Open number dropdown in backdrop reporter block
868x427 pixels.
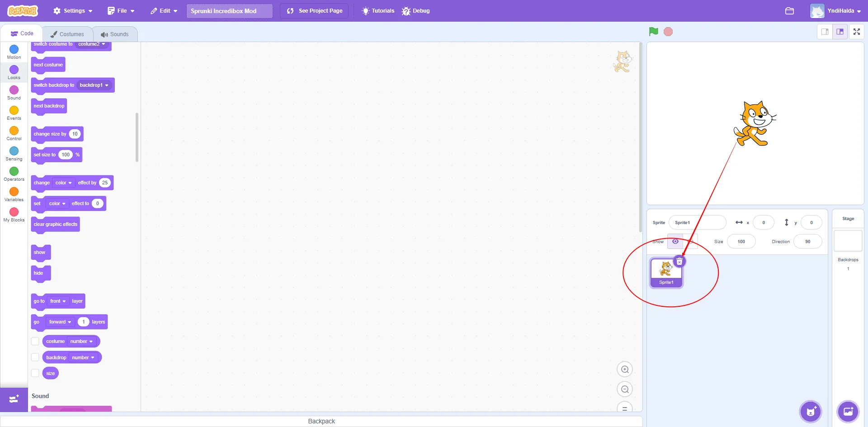(83, 357)
